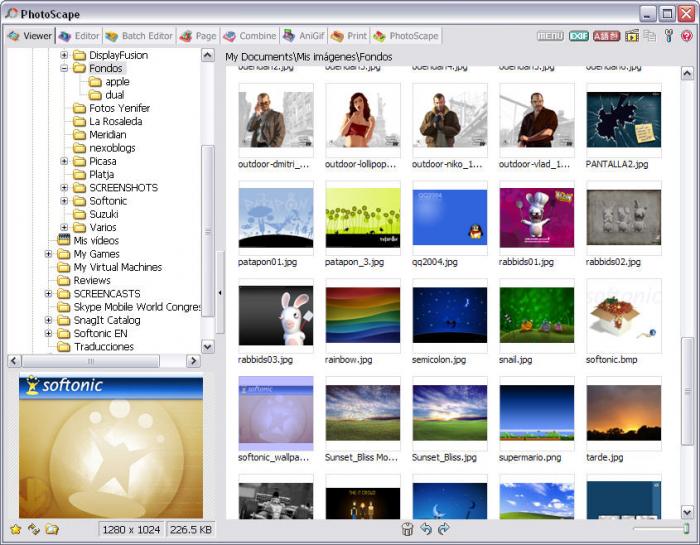Expand the Picasa folder
Viewport: 700px width, 545px height.
[x=64, y=161]
